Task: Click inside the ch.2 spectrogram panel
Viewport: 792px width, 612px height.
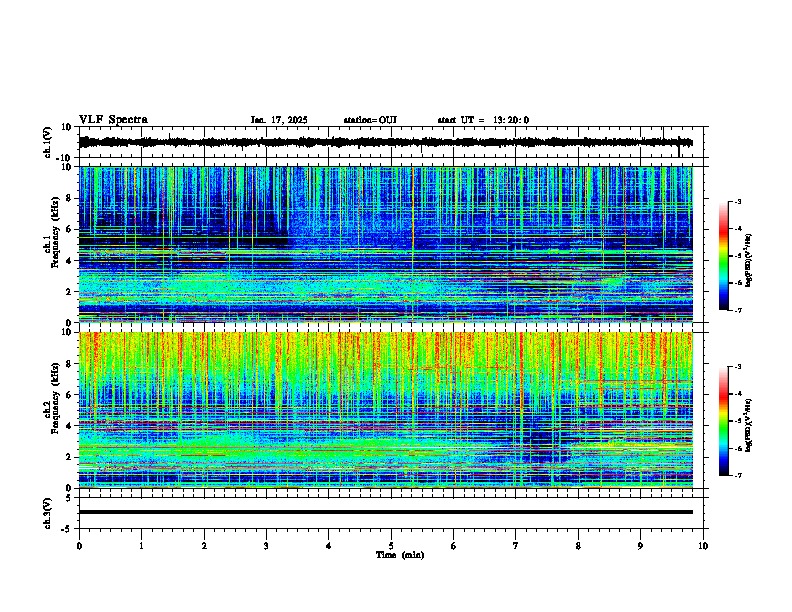Action: [x=385, y=410]
